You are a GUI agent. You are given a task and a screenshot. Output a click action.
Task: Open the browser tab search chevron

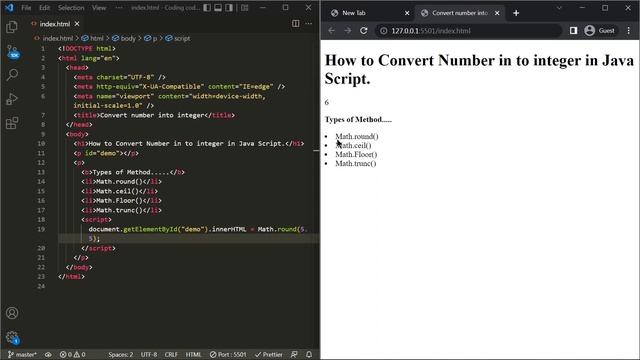[x=559, y=8]
